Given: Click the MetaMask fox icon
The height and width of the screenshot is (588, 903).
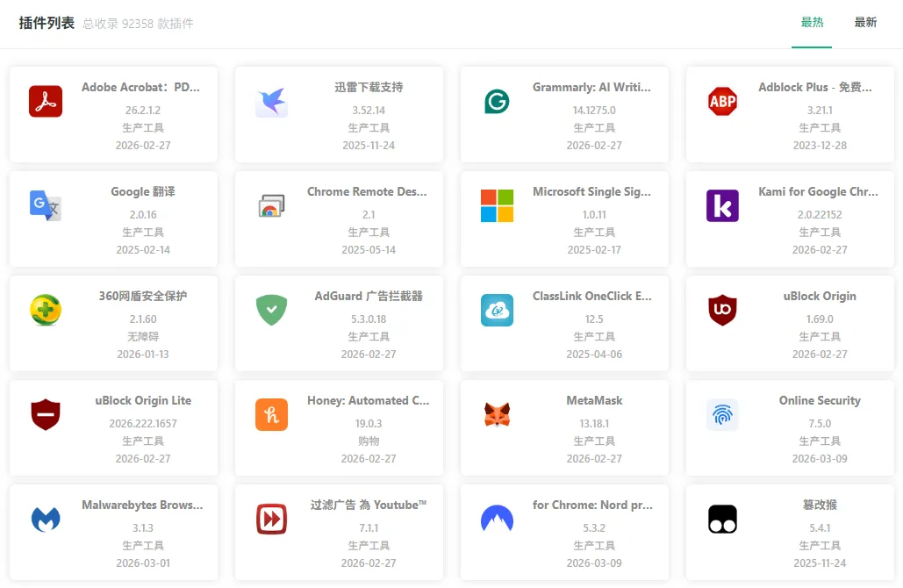Looking at the screenshot, I should [x=497, y=414].
